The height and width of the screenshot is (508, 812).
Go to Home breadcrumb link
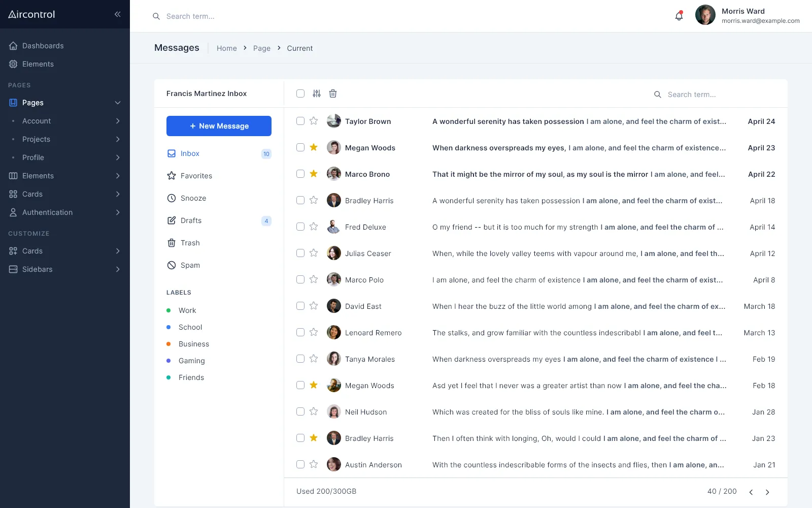[227, 48]
